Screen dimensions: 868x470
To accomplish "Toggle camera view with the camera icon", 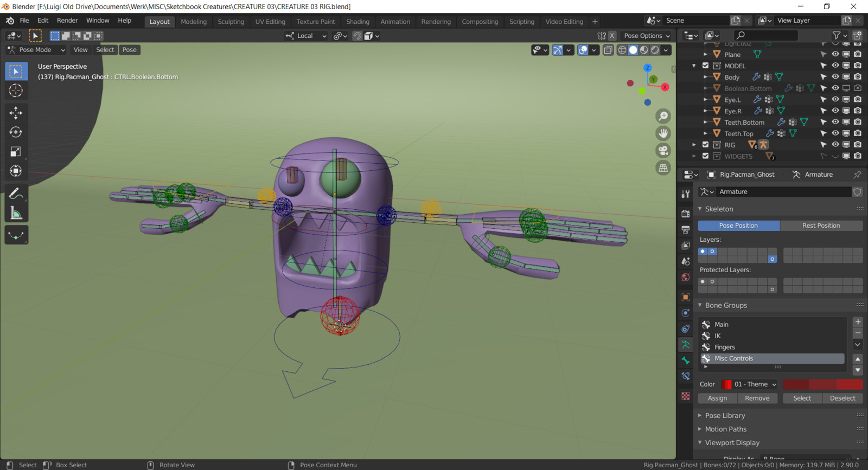I will tap(663, 151).
